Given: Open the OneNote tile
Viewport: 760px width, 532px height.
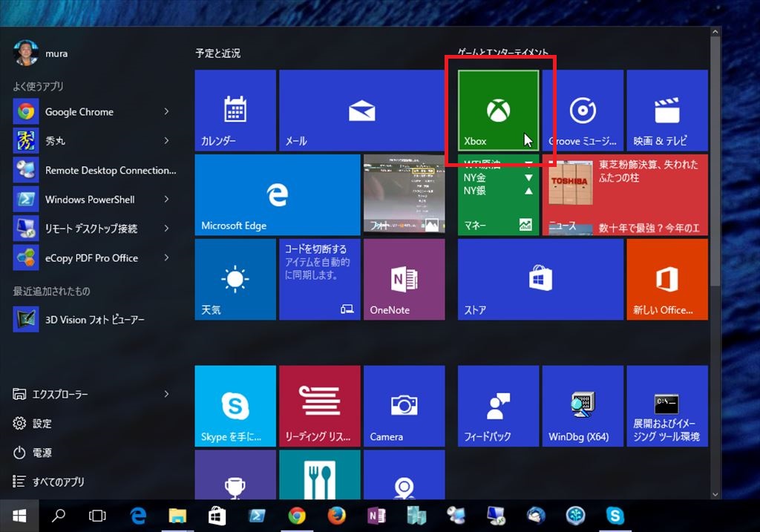Looking at the screenshot, I should point(404,279).
